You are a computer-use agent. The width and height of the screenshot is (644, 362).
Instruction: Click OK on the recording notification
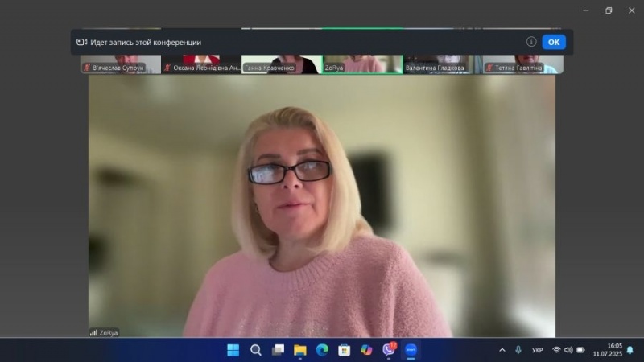[553, 42]
